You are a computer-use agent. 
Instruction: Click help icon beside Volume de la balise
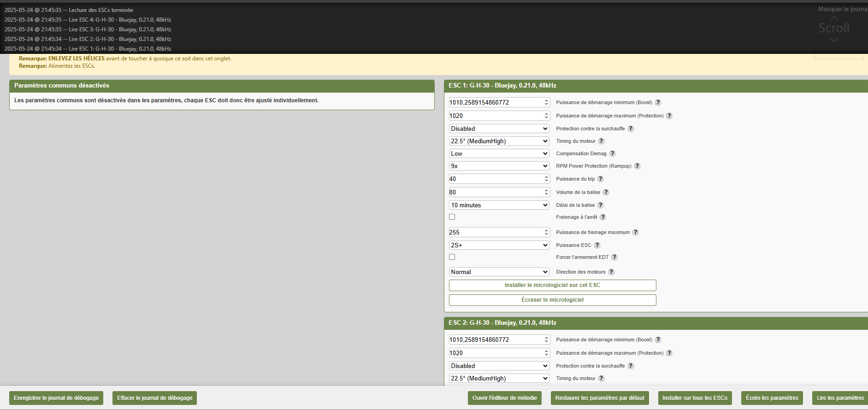tap(606, 193)
